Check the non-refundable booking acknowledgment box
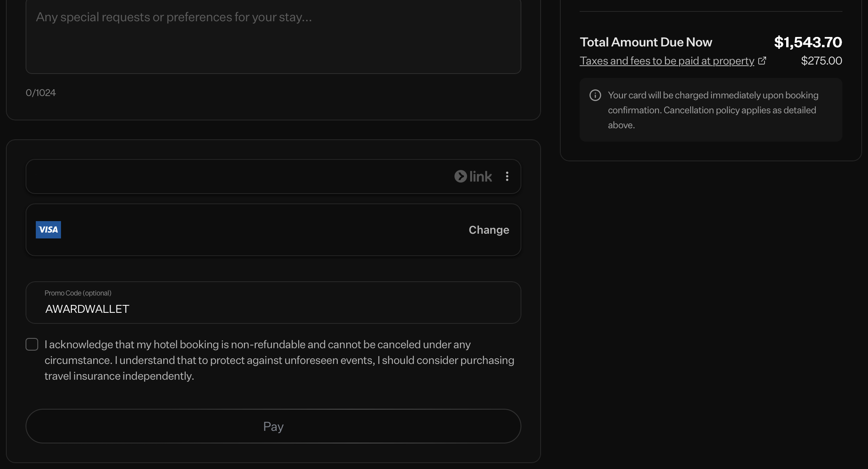 point(31,344)
